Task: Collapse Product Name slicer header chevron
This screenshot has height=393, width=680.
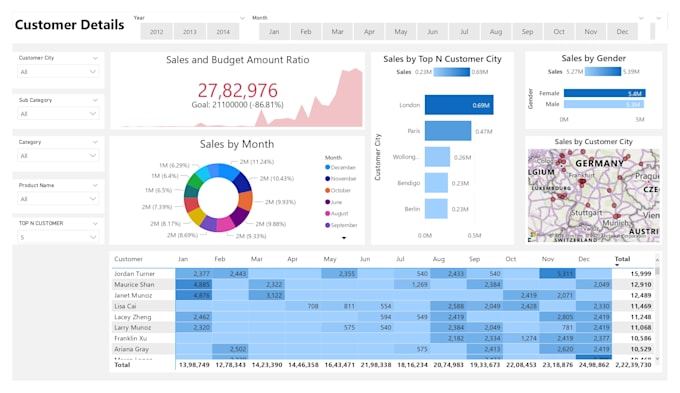Action: [x=95, y=185]
